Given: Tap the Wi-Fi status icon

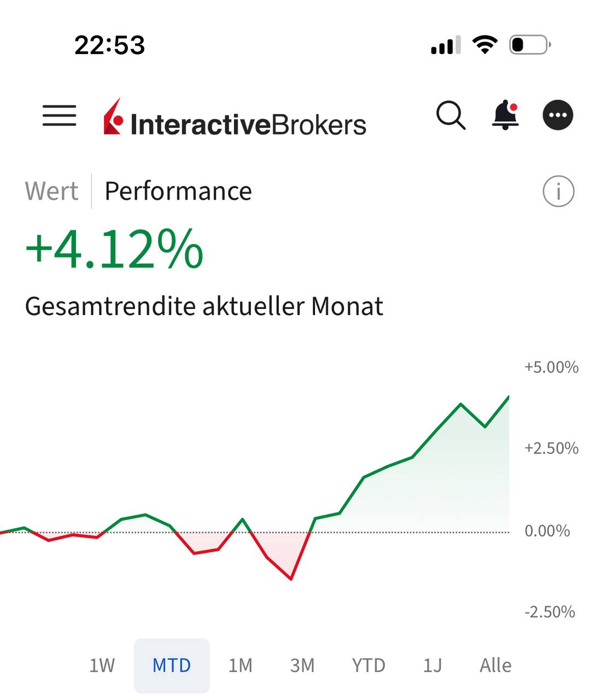Looking at the screenshot, I should pos(485,45).
